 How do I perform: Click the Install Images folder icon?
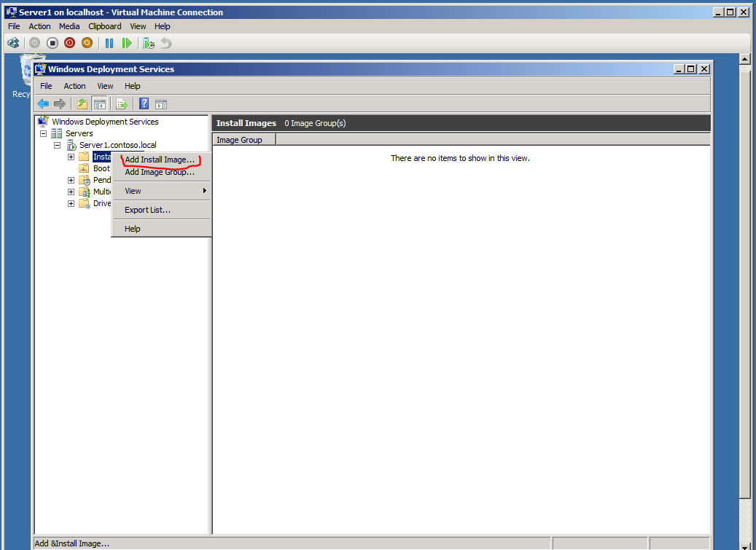click(84, 157)
